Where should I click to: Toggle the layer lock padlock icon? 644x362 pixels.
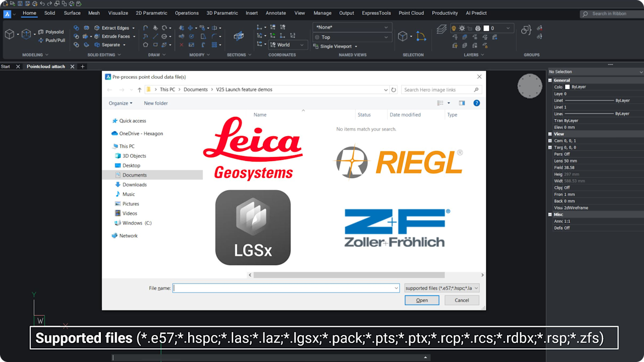pos(470,28)
